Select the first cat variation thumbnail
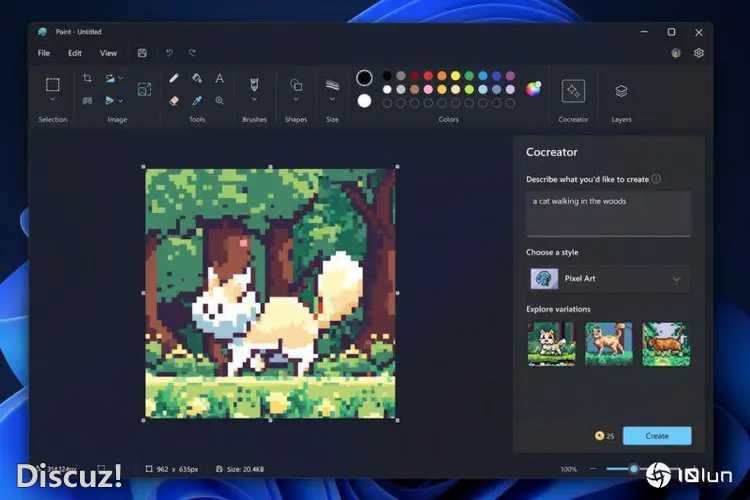This screenshot has width=750, height=500. point(551,343)
